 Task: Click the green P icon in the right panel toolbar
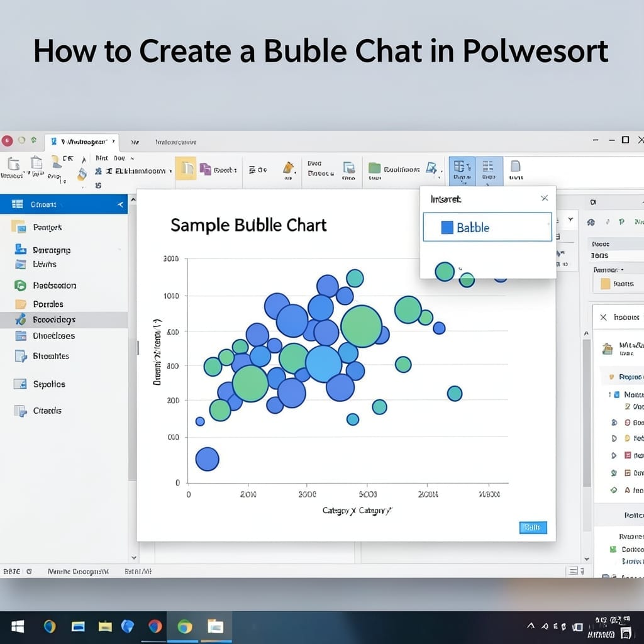click(x=622, y=222)
